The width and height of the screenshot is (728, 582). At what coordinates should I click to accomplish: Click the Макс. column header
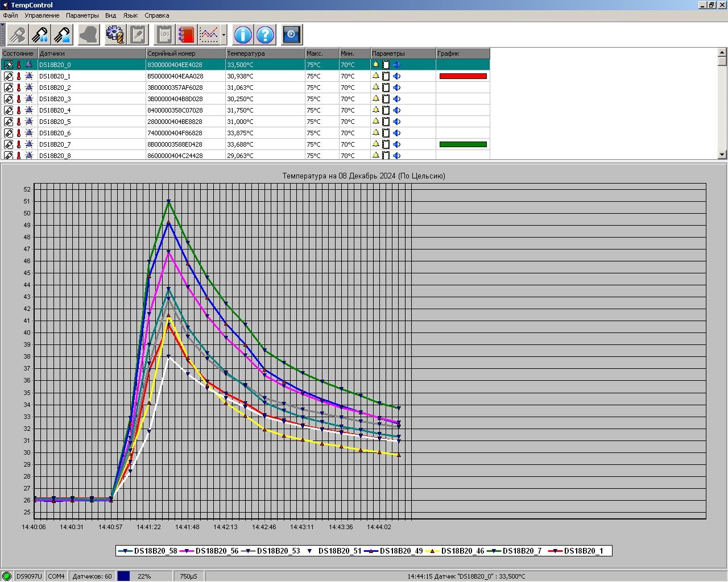point(322,53)
